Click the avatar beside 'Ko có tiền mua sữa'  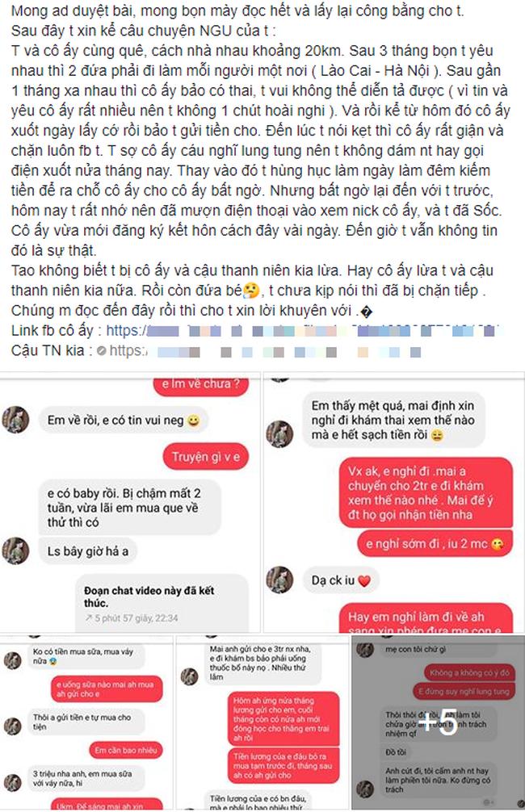click(x=13, y=660)
